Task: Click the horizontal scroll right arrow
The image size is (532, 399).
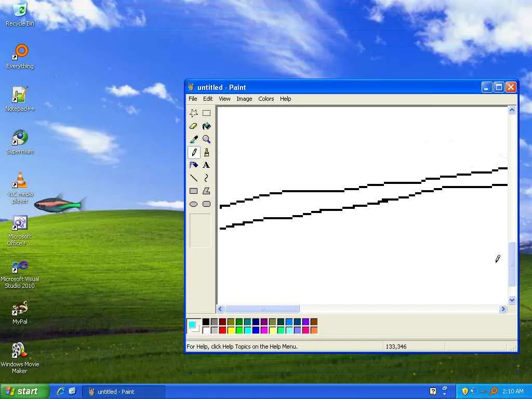Action: click(x=503, y=309)
